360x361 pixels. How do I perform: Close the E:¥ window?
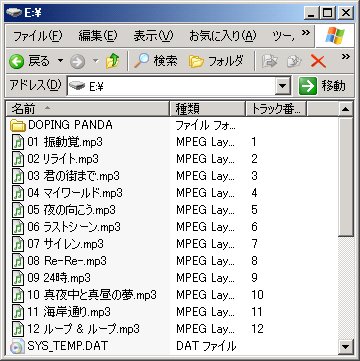point(345,13)
